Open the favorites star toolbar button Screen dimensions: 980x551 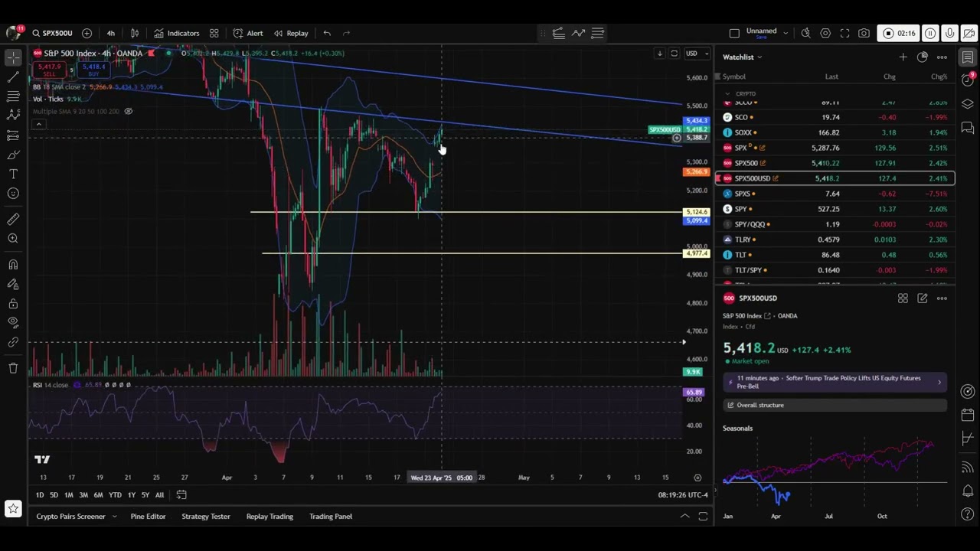(13, 508)
